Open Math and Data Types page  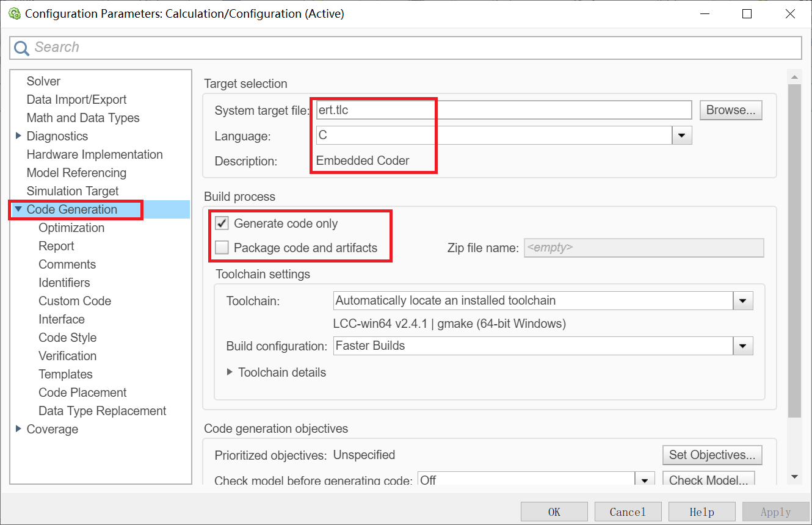83,118
